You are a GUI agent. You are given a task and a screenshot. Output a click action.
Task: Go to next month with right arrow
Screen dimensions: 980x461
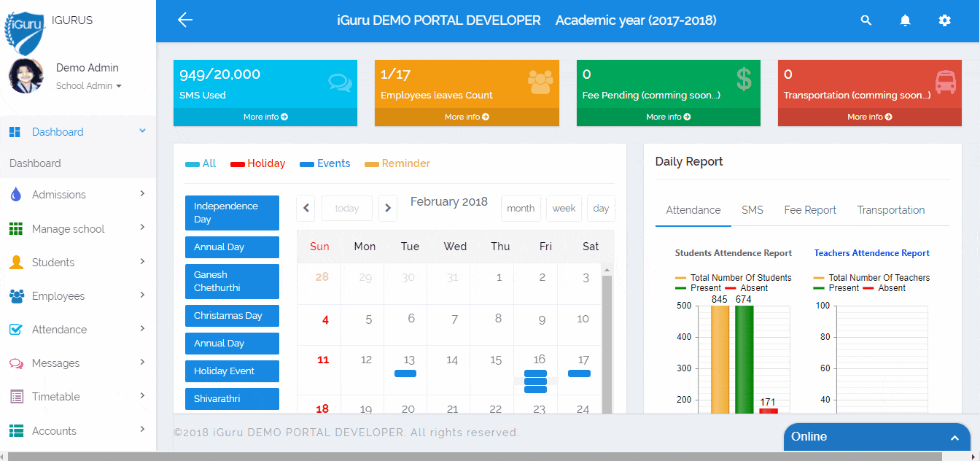click(388, 208)
